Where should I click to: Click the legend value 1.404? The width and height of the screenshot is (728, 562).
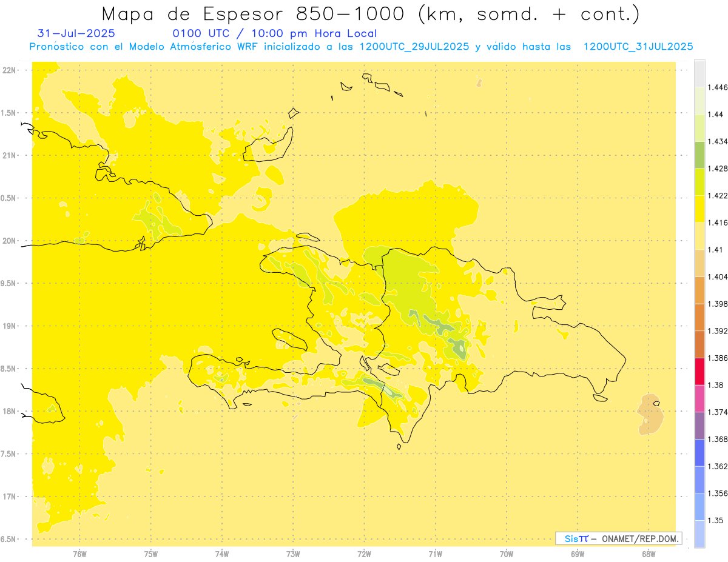[719, 276]
